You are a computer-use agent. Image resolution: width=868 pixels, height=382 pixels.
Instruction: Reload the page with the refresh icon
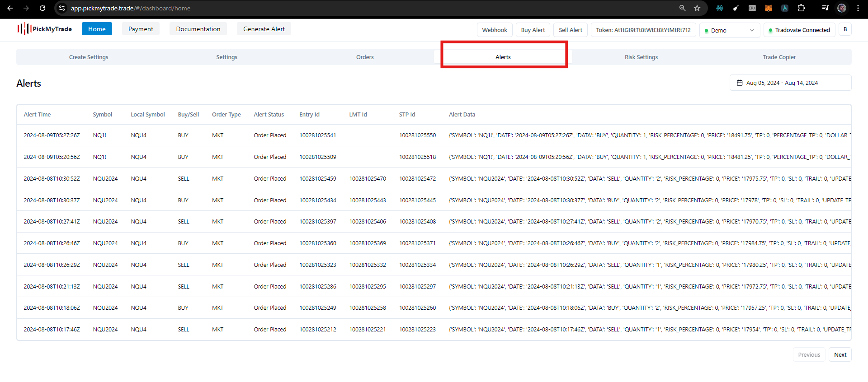pyautogui.click(x=42, y=8)
